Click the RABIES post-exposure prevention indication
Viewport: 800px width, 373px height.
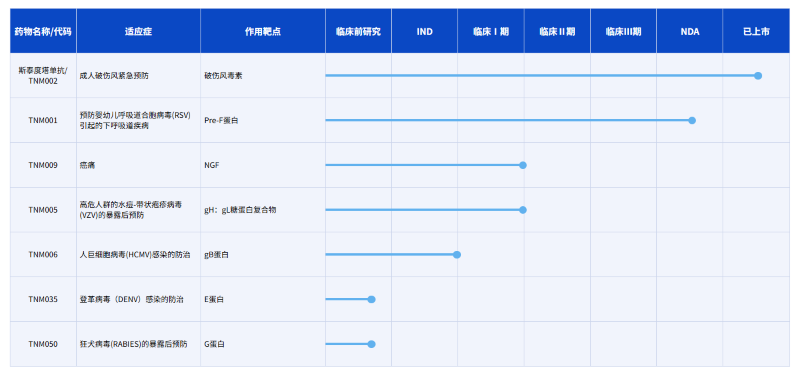pos(134,344)
